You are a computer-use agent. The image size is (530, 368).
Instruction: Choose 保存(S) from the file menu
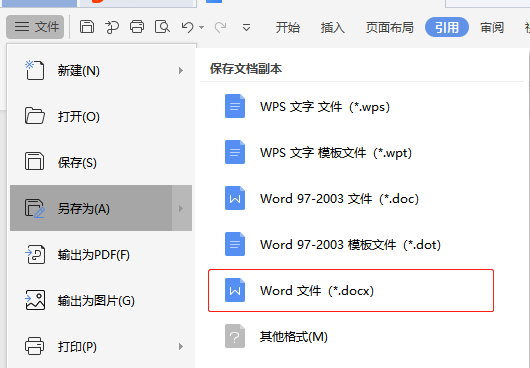tap(101, 163)
